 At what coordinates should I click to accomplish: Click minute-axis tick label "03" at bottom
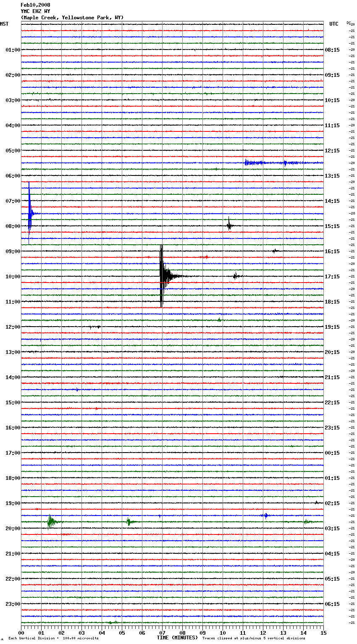point(81,633)
